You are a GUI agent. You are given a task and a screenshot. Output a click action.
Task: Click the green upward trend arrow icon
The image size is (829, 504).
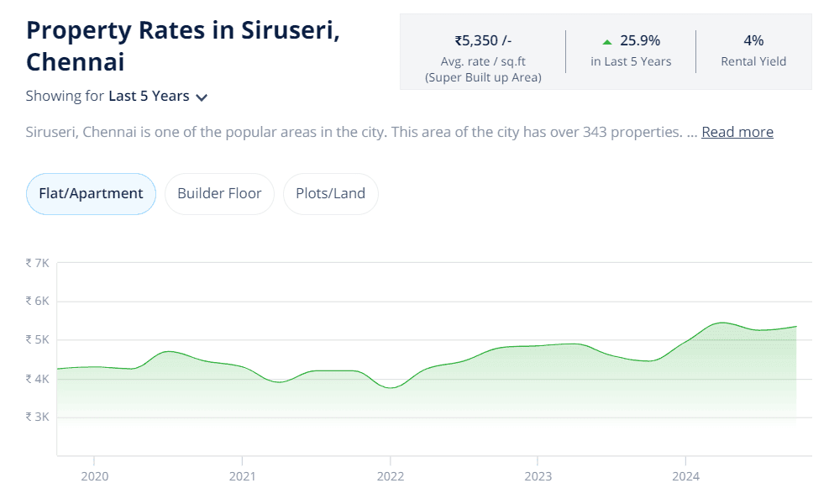[x=607, y=42]
